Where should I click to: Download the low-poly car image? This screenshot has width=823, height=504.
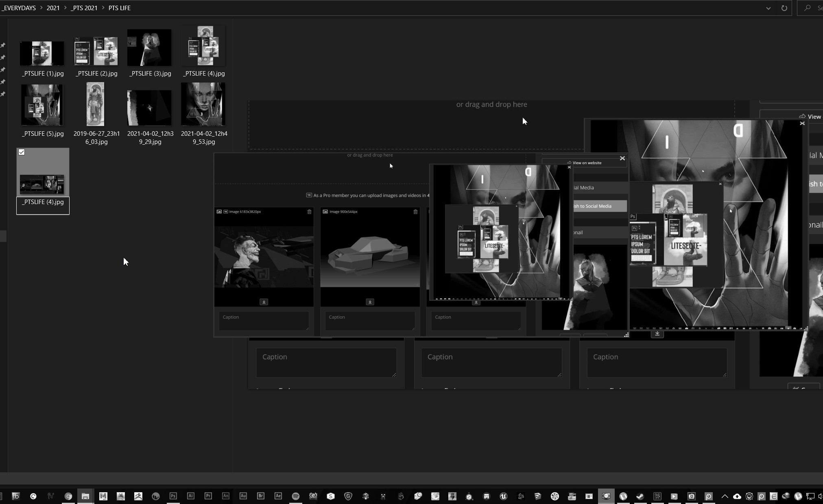(370, 302)
